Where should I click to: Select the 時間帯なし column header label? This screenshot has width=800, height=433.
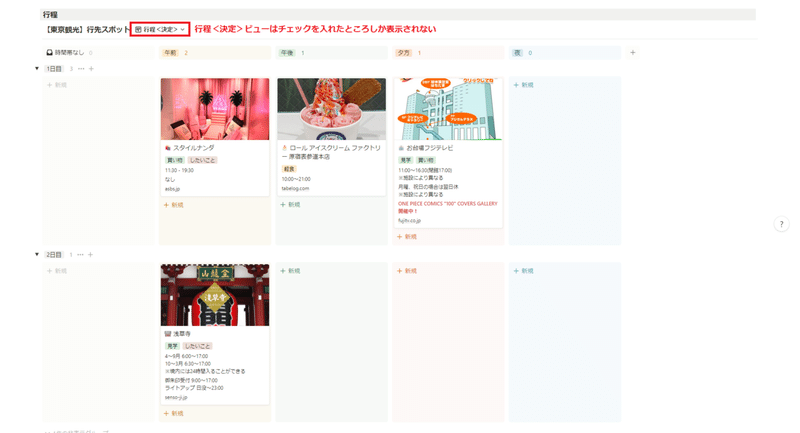pyautogui.click(x=69, y=53)
